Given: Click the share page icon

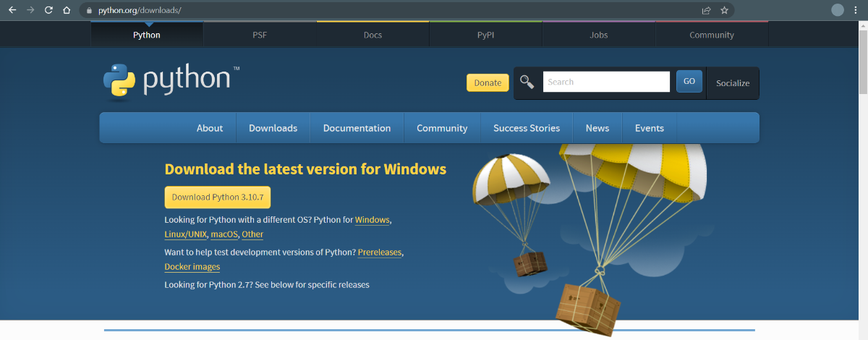Looking at the screenshot, I should pos(706,10).
